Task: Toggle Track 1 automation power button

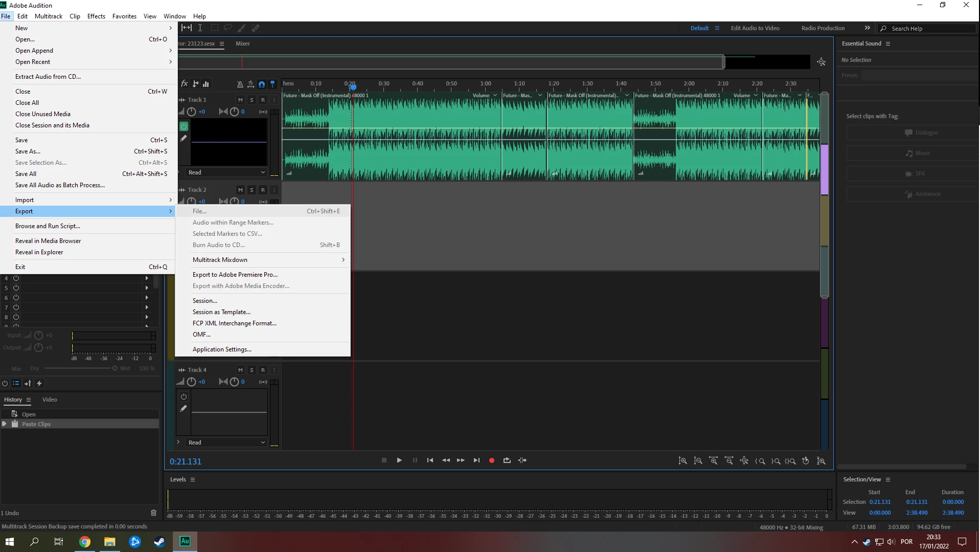Action: (184, 126)
